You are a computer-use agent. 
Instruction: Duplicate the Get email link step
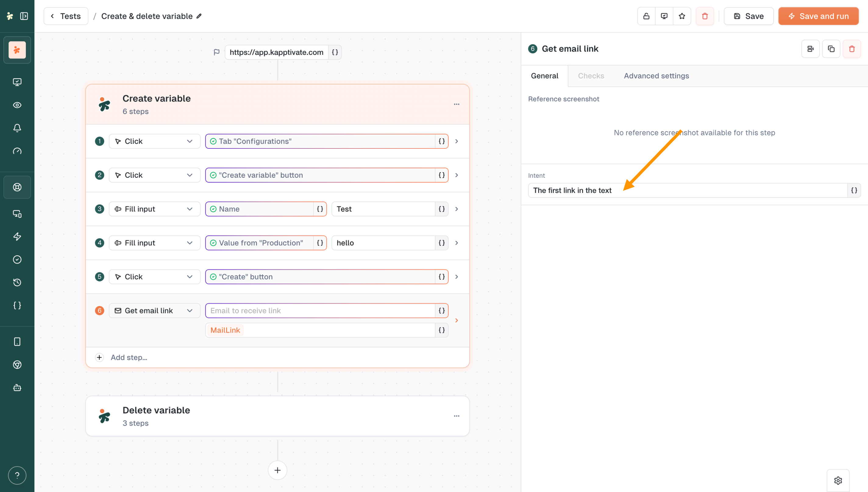coord(831,49)
